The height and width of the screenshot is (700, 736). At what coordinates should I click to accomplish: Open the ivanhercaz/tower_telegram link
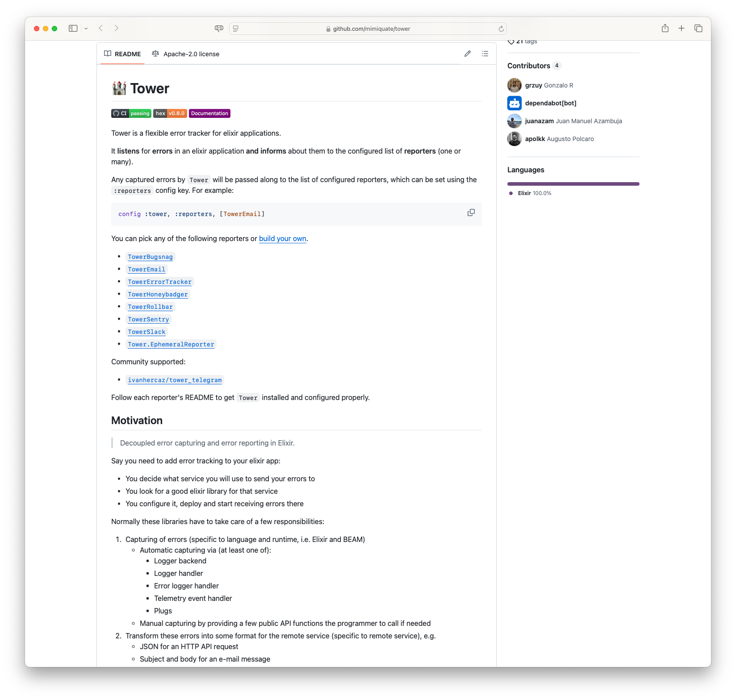pos(174,380)
